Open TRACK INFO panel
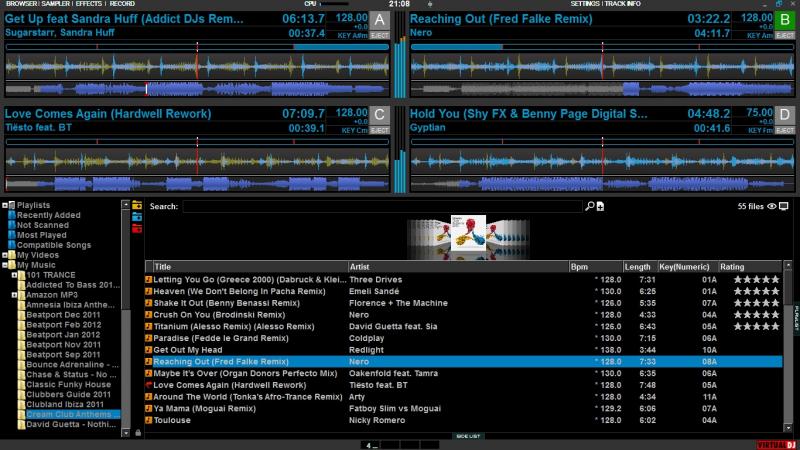Viewport: 800px width, 450px height. tap(622, 4)
